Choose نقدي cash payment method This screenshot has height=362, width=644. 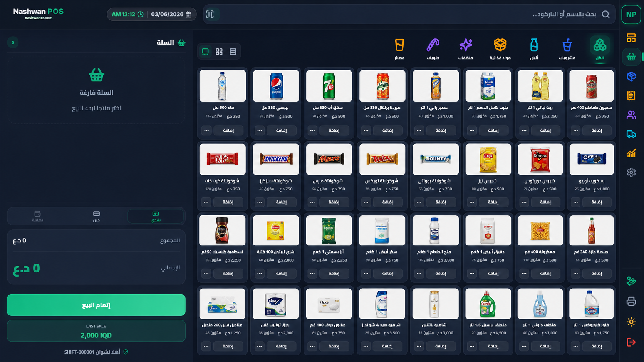click(155, 216)
